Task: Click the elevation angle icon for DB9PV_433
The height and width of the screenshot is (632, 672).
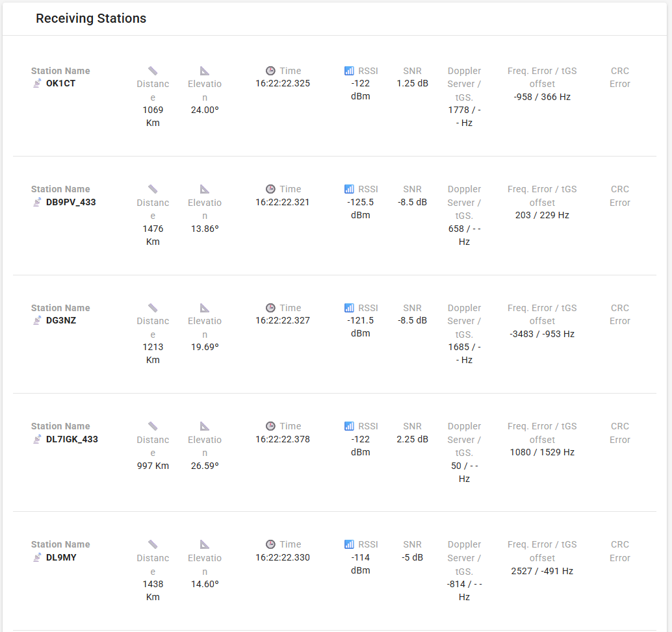Action: coord(205,189)
